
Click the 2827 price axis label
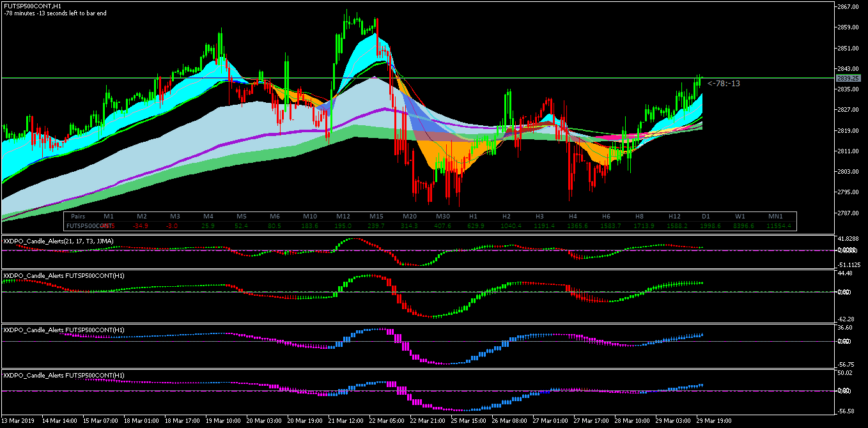[848, 110]
